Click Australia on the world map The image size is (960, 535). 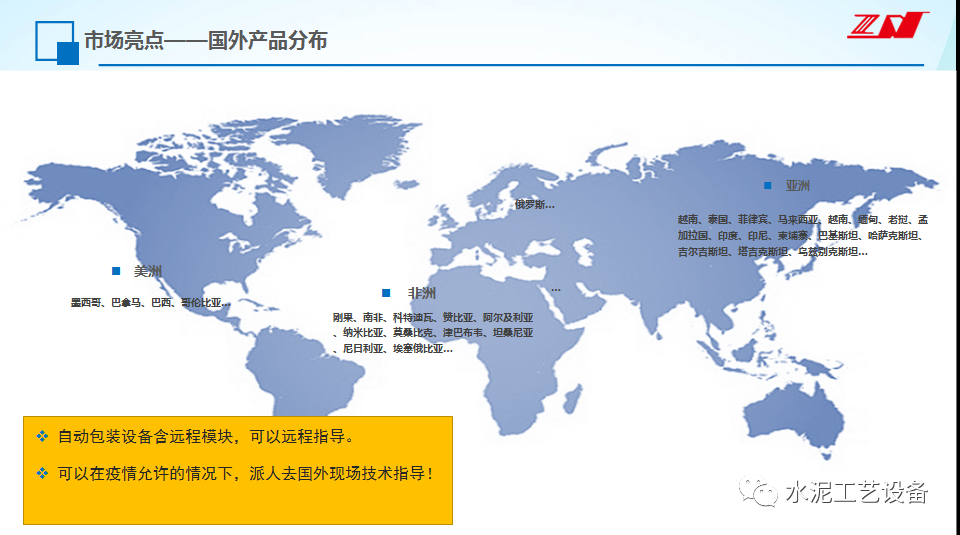(x=794, y=419)
